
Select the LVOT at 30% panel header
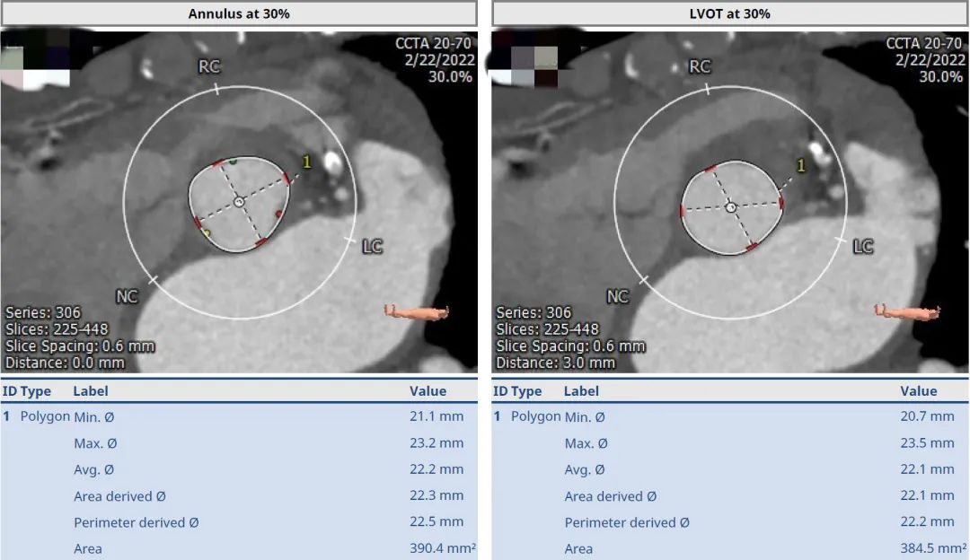(x=730, y=13)
